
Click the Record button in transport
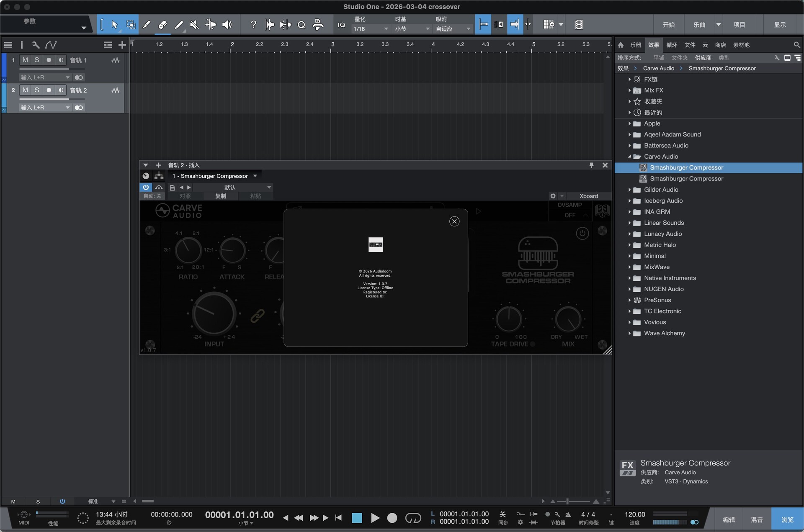(x=392, y=518)
